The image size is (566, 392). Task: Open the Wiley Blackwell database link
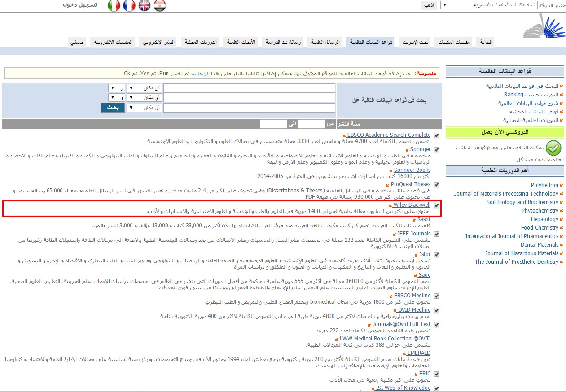[x=412, y=205]
